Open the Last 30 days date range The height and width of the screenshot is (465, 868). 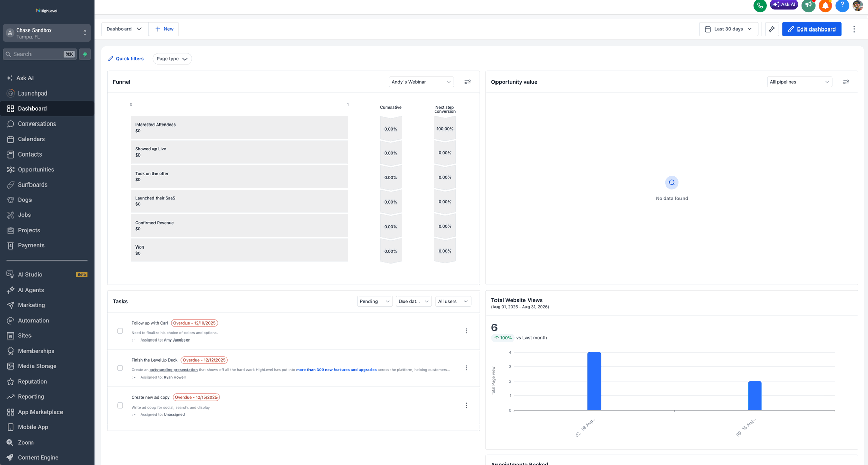pyautogui.click(x=729, y=29)
